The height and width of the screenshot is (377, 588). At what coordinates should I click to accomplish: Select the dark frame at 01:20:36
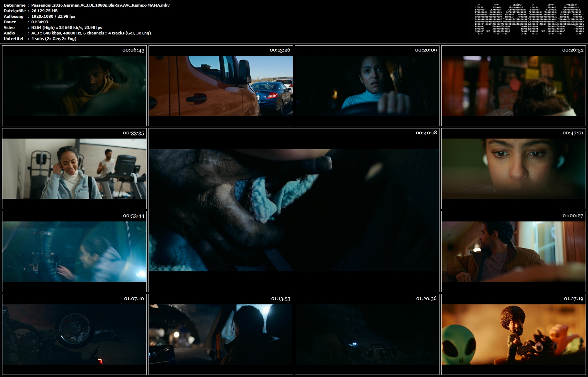[367, 334]
